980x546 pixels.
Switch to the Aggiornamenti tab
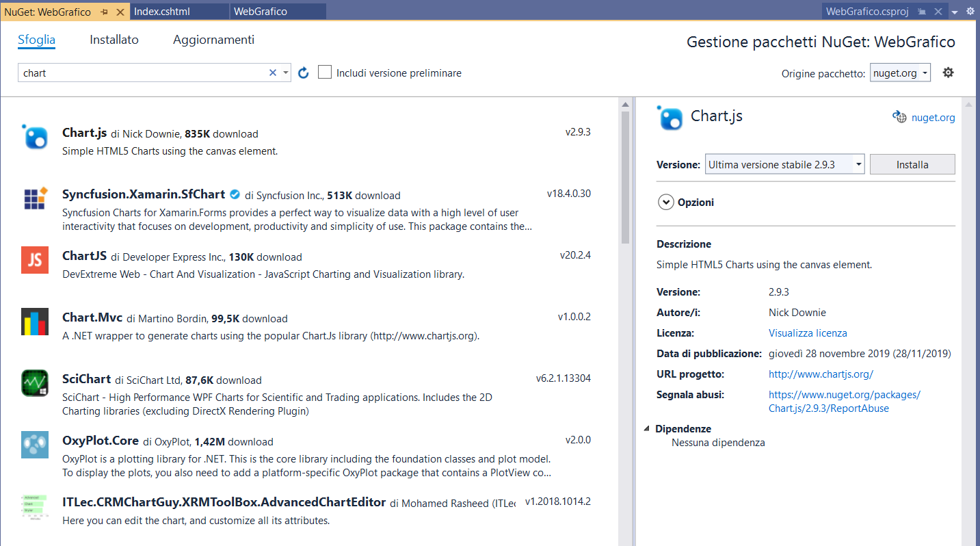(214, 40)
